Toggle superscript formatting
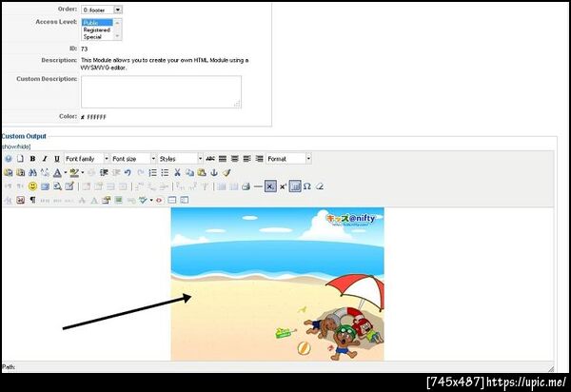571x392 pixels. (x=283, y=186)
